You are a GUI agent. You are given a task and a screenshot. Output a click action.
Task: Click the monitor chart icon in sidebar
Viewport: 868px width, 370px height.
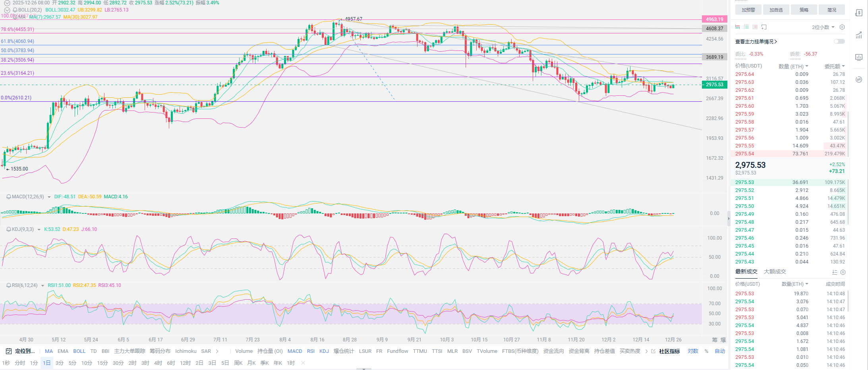pyautogui.click(x=859, y=57)
